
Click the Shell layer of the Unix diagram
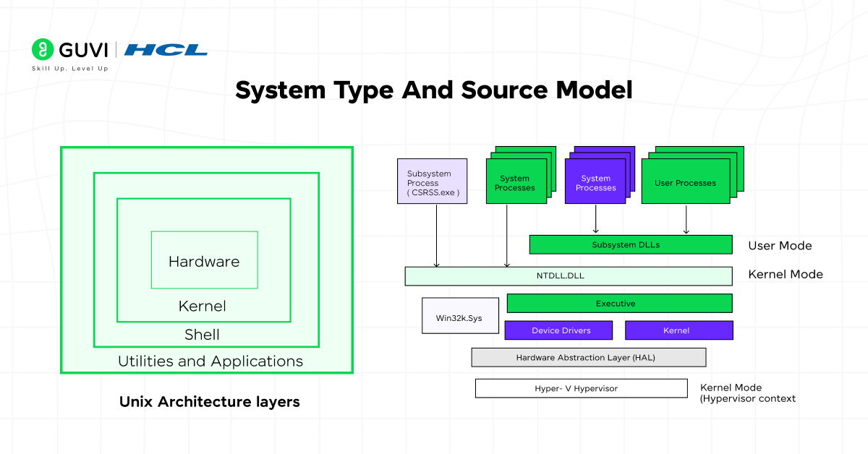pos(203,334)
